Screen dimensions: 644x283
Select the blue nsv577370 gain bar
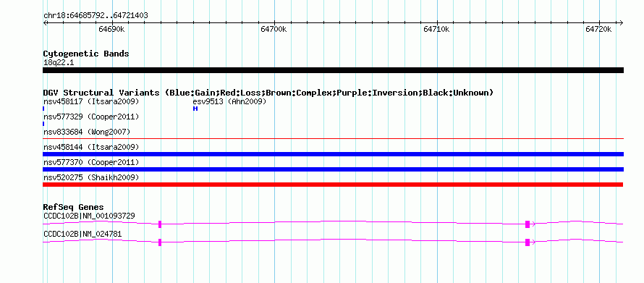click(333, 169)
